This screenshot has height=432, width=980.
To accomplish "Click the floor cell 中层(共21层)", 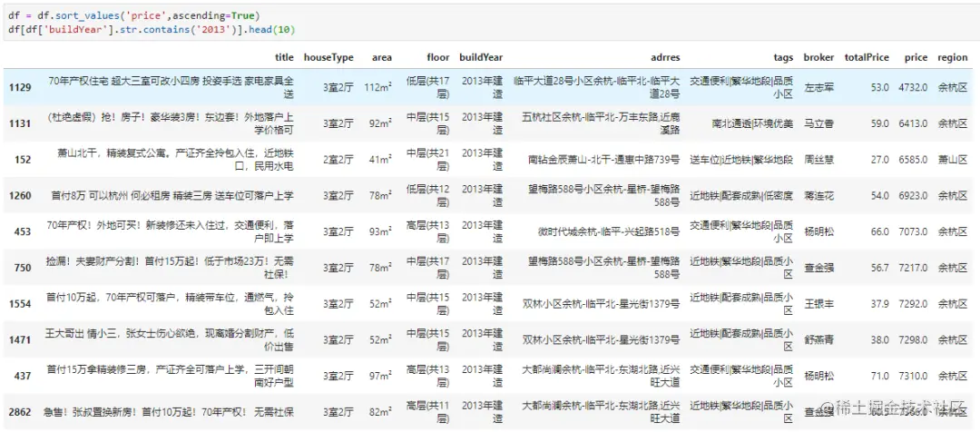I will coord(427,160).
